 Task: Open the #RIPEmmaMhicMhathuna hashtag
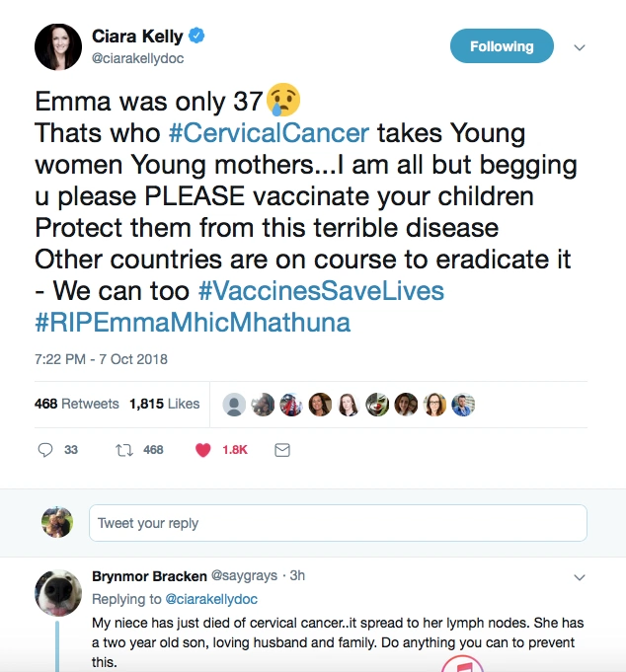(193, 323)
